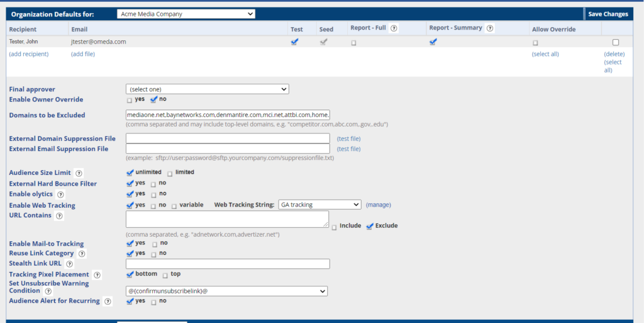Screen dimensions: 644x323
Task: Open Audience Alert for Recurring help icon
Action: point(108,302)
